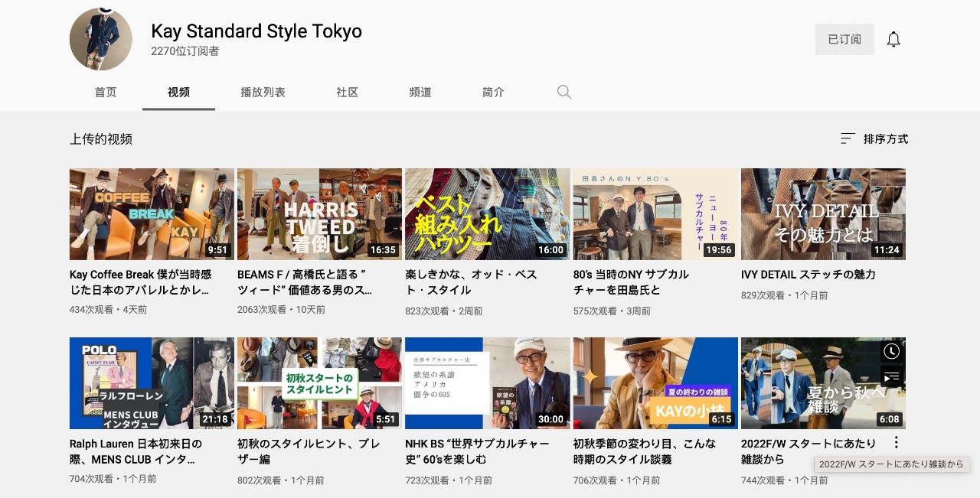Open the KAYの小技 video thumbnail

point(655,383)
